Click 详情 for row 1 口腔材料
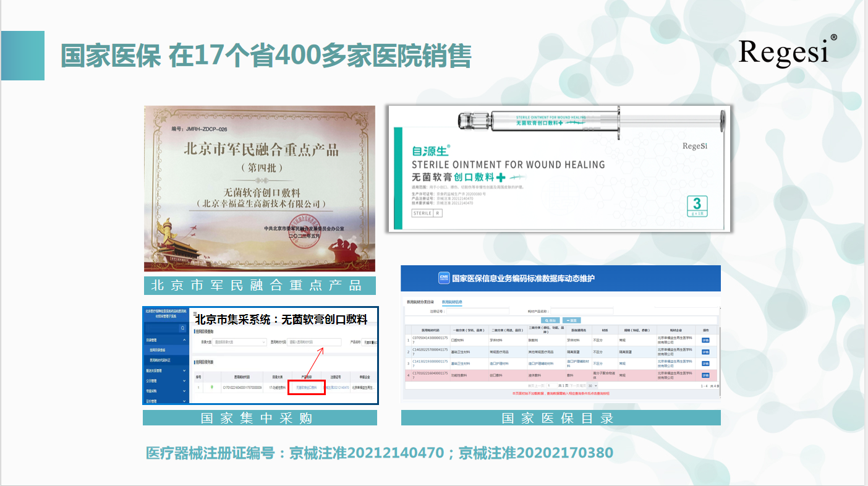 [705, 340]
